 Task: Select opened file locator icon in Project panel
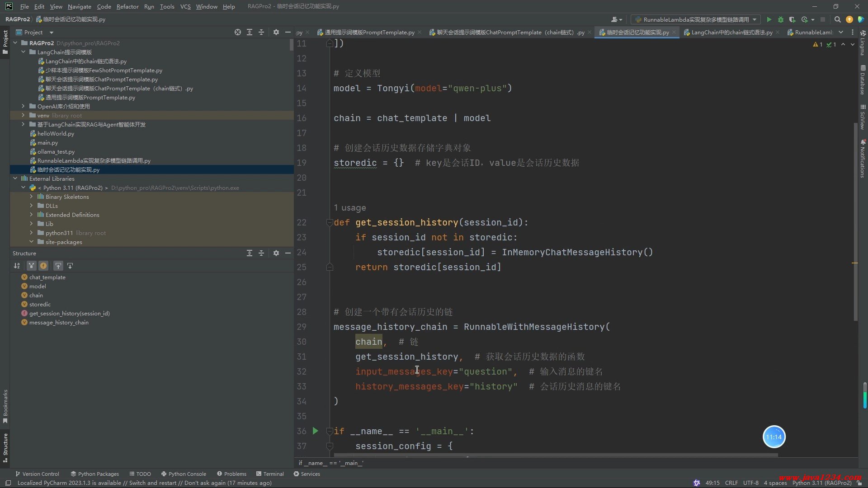click(238, 32)
